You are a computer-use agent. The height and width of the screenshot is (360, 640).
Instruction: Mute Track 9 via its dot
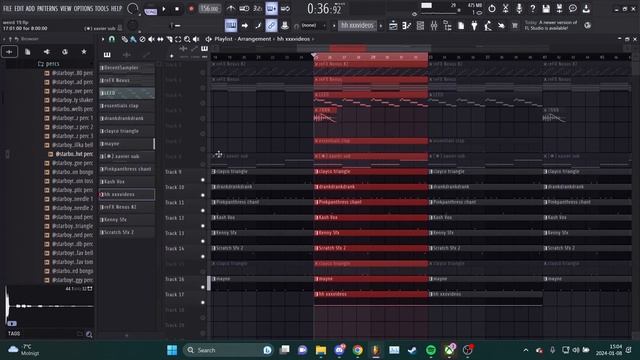tap(203, 180)
